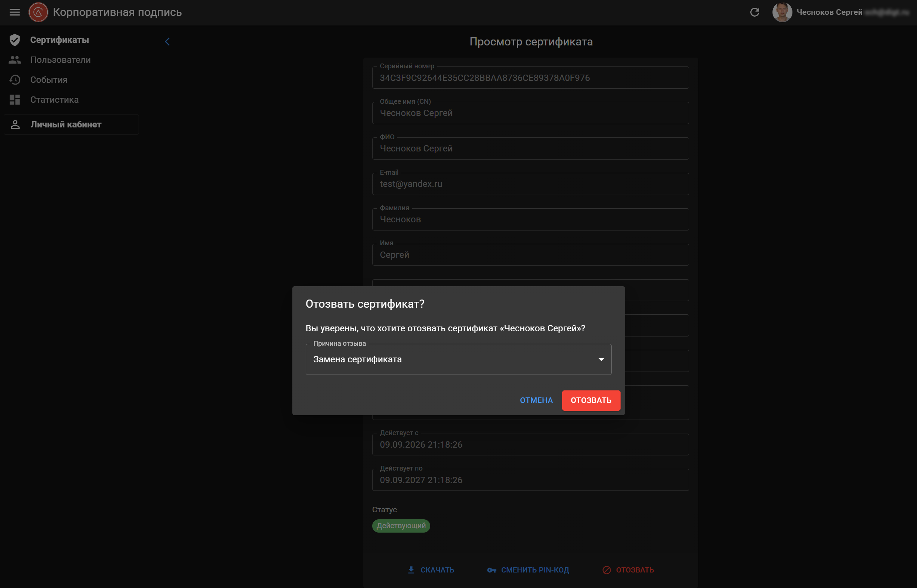Screen dimensions: 917x588
Task: Click the Фамилия field
Action: pos(530,219)
